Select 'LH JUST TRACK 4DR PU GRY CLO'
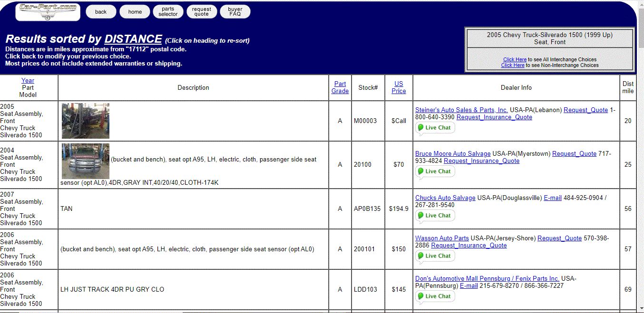The height and width of the screenshot is (313, 644). point(112,289)
